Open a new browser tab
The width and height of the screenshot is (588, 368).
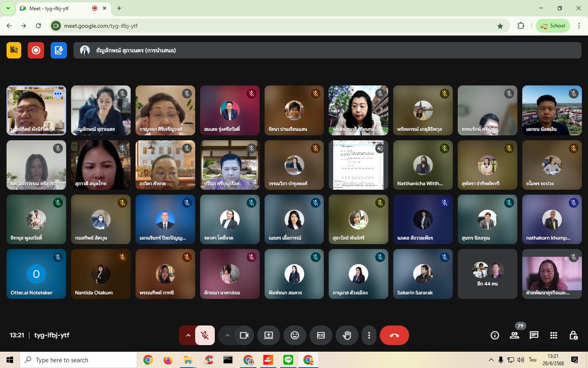click(119, 8)
